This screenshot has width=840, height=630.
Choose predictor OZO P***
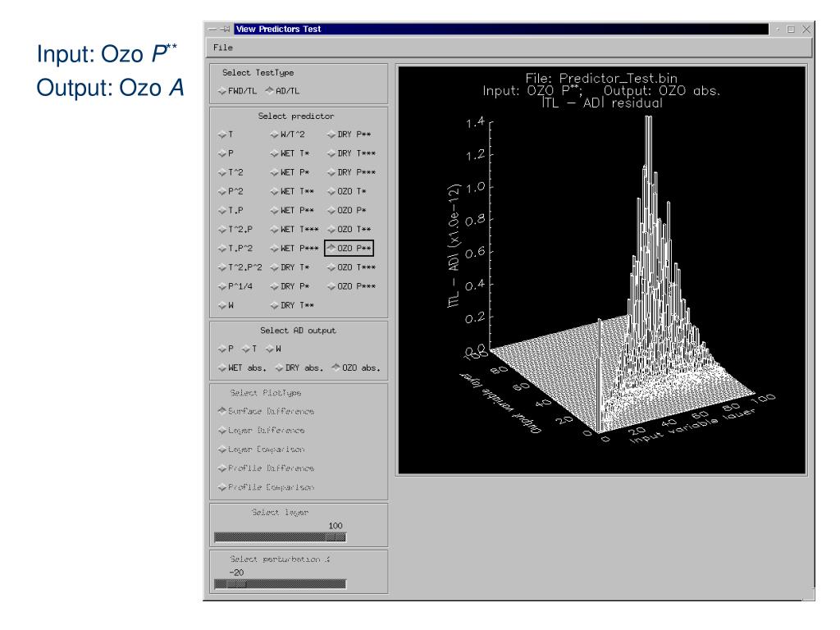351,286
